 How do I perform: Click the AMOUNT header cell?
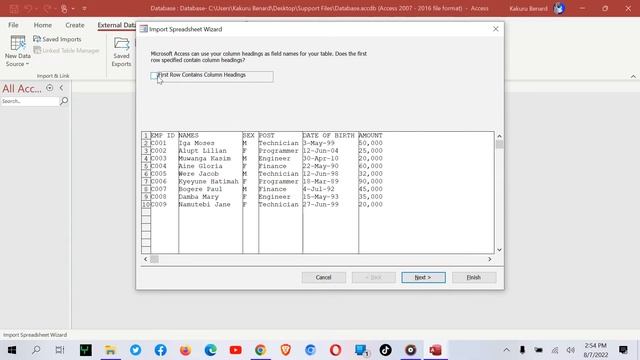coord(371,136)
